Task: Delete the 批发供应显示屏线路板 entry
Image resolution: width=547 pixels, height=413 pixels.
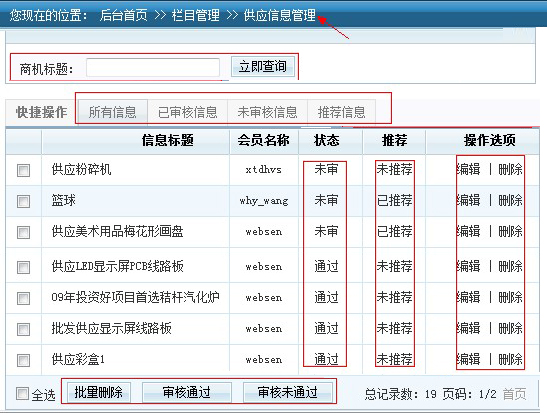Action: (x=510, y=328)
